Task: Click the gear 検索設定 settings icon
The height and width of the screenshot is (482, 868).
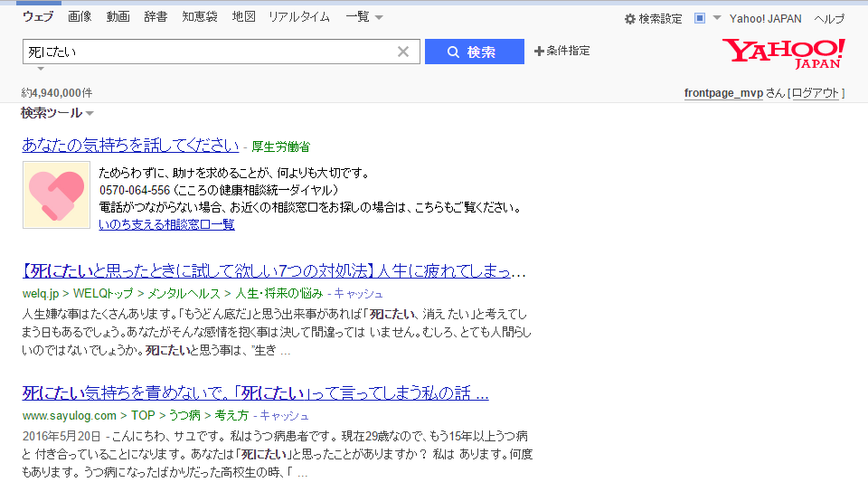Action: [x=630, y=19]
